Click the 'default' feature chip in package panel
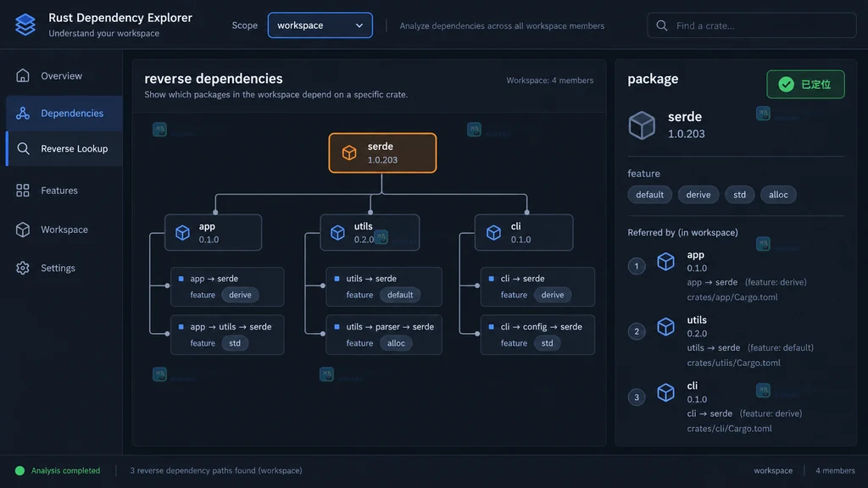 (x=650, y=195)
